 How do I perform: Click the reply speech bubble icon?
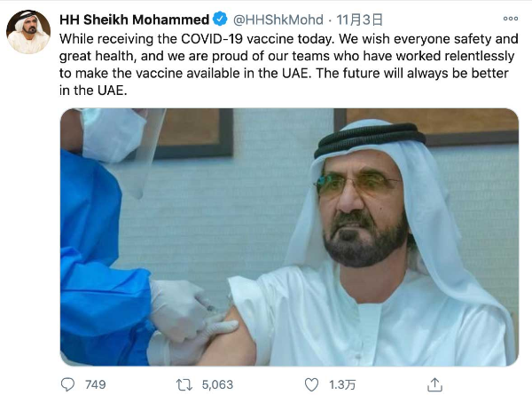pos(68,384)
